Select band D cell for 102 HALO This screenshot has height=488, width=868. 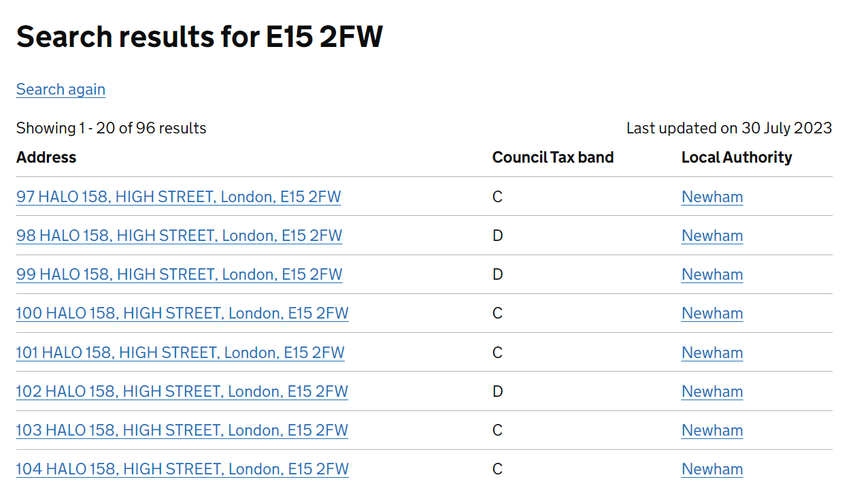click(497, 391)
